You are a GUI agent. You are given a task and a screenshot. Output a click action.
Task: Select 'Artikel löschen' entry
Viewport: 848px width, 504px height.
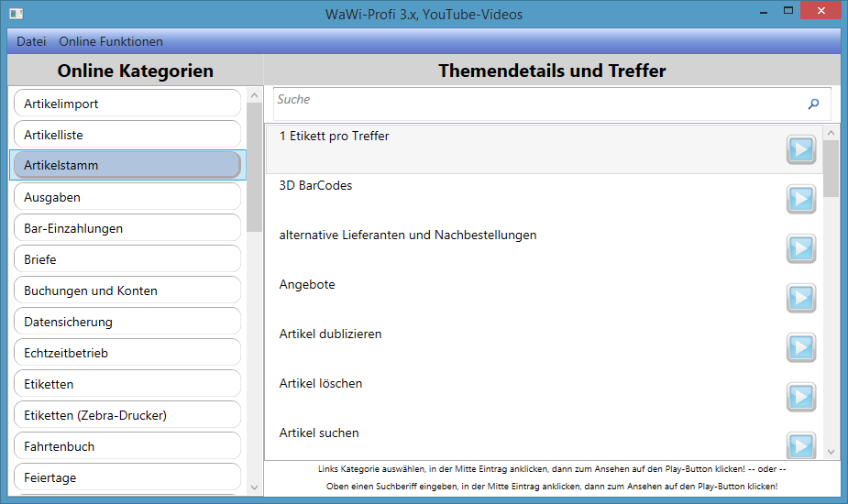[x=544, y=397]
